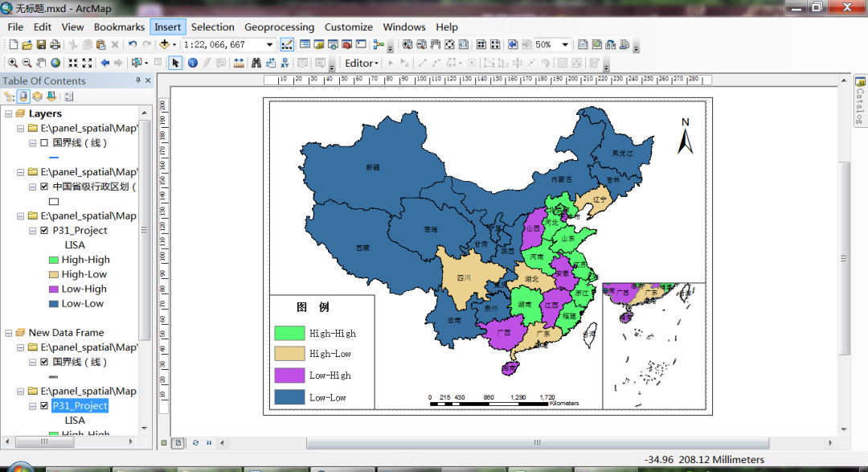Collapse the Layers data frame
868x472 pixels.
tap(8, 113)
